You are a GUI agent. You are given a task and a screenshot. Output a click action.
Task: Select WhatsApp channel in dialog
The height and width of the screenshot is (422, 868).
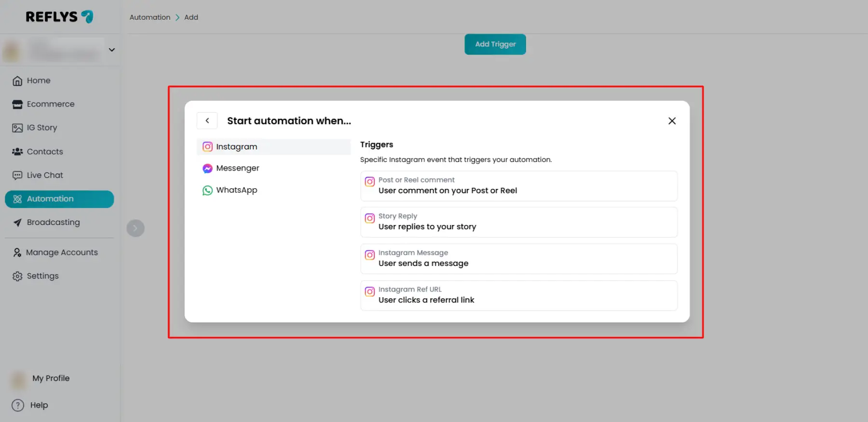[236, 190]
